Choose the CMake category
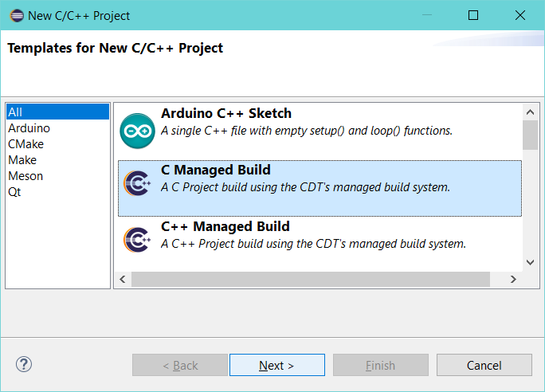The width and height of the screenshot is (545, 392). pos(26,144)
